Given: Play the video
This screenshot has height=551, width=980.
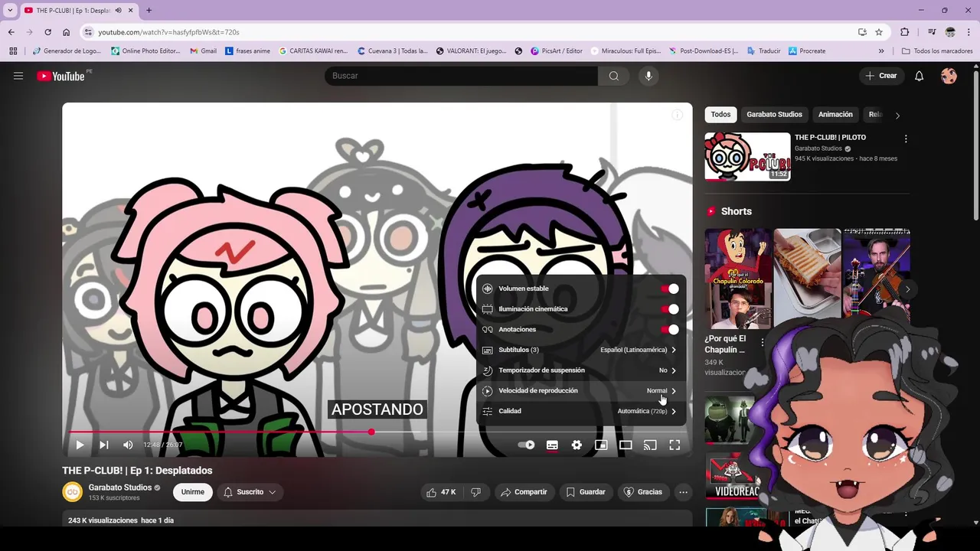Looking at the screenshot, I should coord(80,445).
